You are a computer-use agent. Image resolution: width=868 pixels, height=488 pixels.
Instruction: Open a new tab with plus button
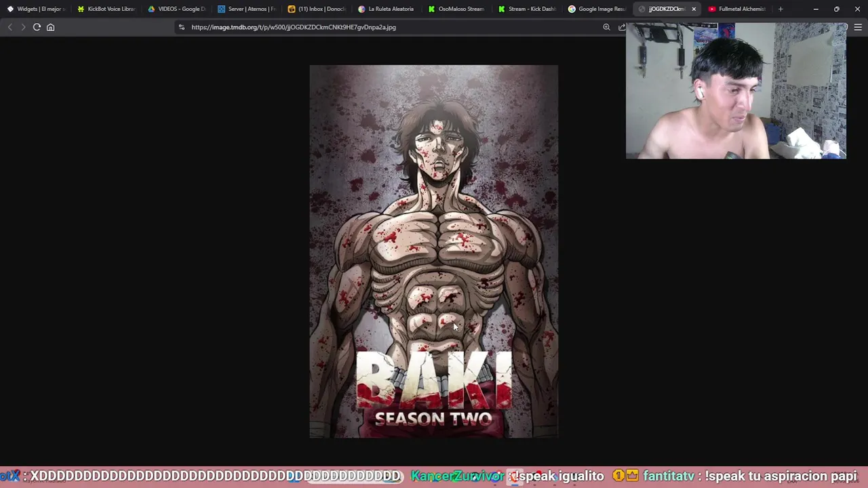781,9
